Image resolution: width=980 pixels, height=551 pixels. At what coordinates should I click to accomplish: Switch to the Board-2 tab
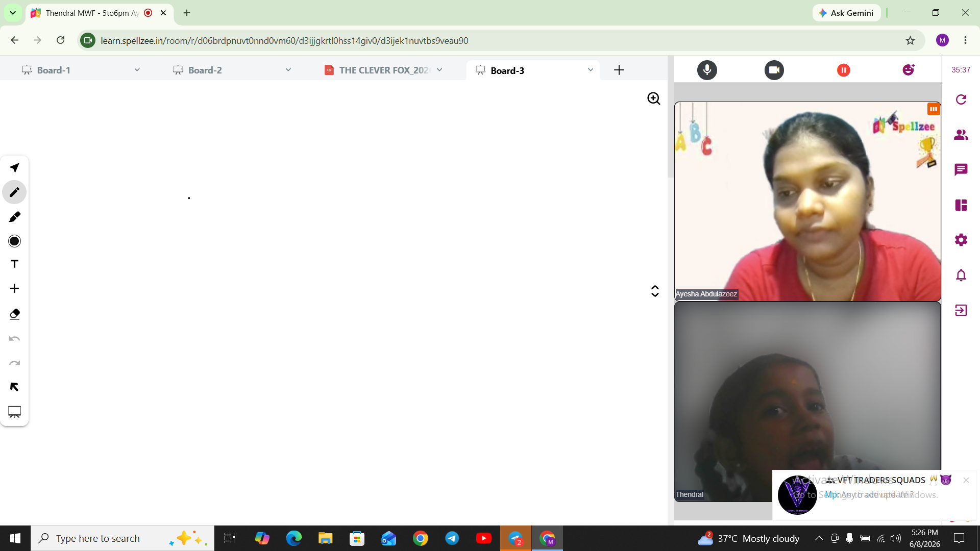204,70
